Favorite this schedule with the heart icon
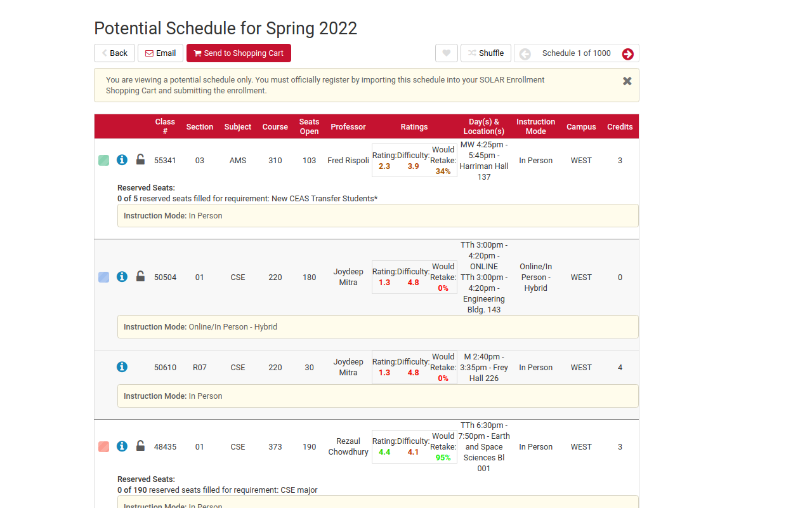 point(446,53)
